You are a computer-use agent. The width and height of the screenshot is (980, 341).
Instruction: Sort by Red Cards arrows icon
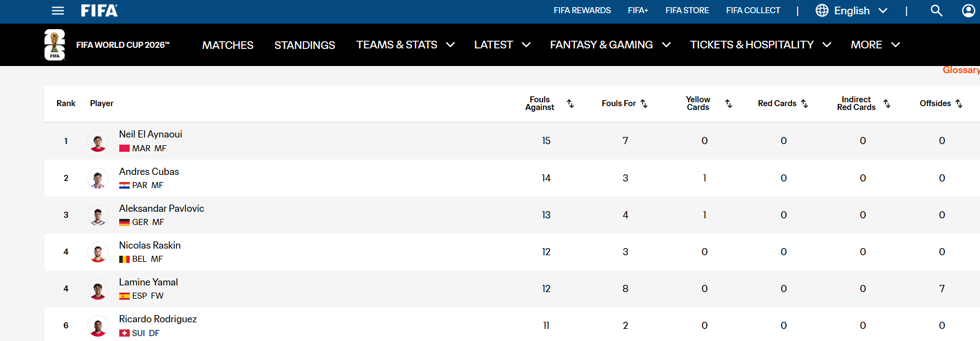805,103
